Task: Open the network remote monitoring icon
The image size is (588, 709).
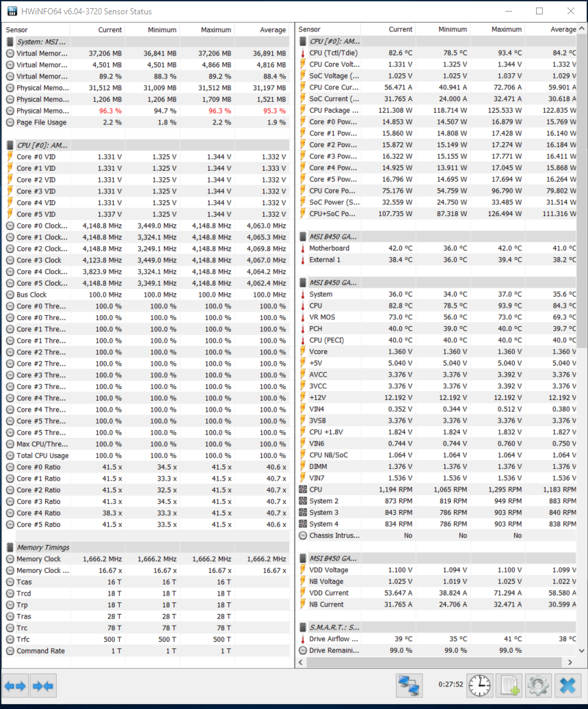Action: (410, 686)
